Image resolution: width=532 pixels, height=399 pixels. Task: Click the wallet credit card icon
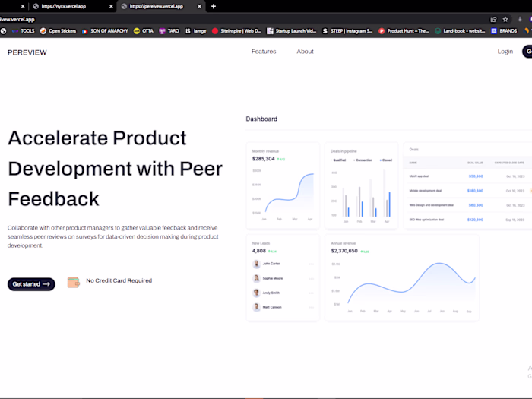point(73,282)
